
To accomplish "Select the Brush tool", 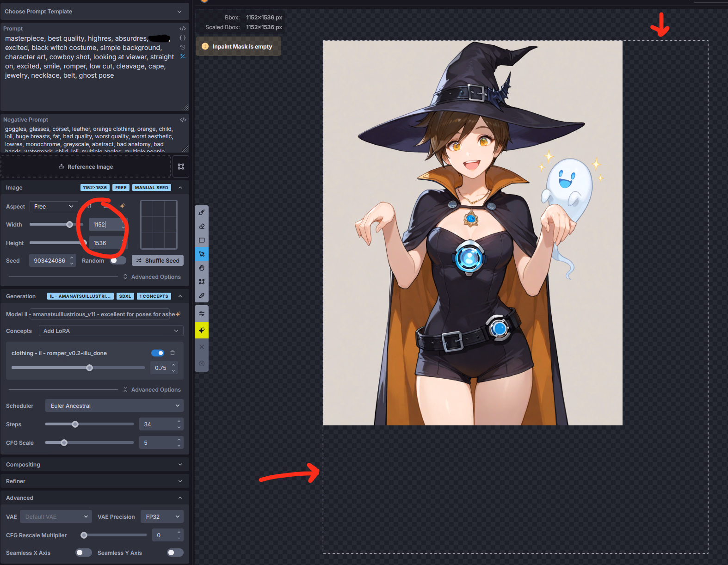I will pyautogui.click(x=202, y=213).
